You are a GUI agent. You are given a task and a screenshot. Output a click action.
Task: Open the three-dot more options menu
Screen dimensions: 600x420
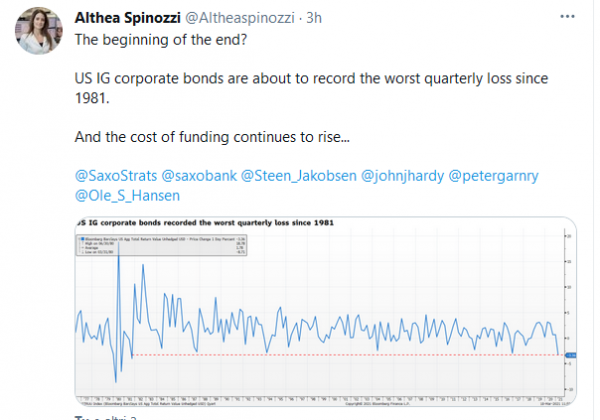(x=567, y=17)
